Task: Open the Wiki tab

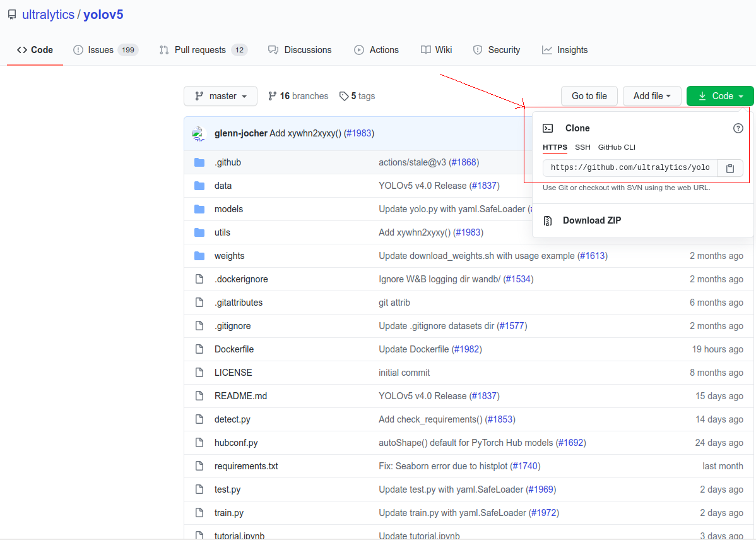Action: tap(436, 50)
